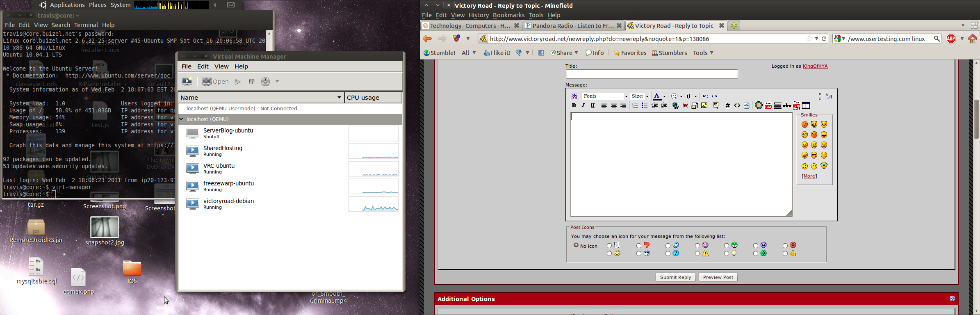Select the warning triangle post icon radio

pyautogui.click(x=697, y=254)
